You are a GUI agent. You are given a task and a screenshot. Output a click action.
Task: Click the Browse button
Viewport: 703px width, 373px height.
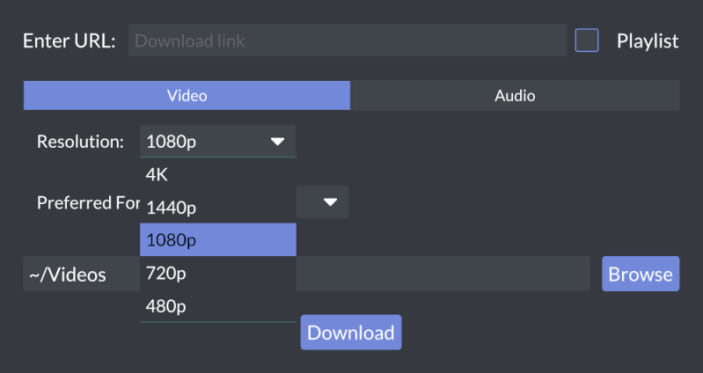(640, 274)
